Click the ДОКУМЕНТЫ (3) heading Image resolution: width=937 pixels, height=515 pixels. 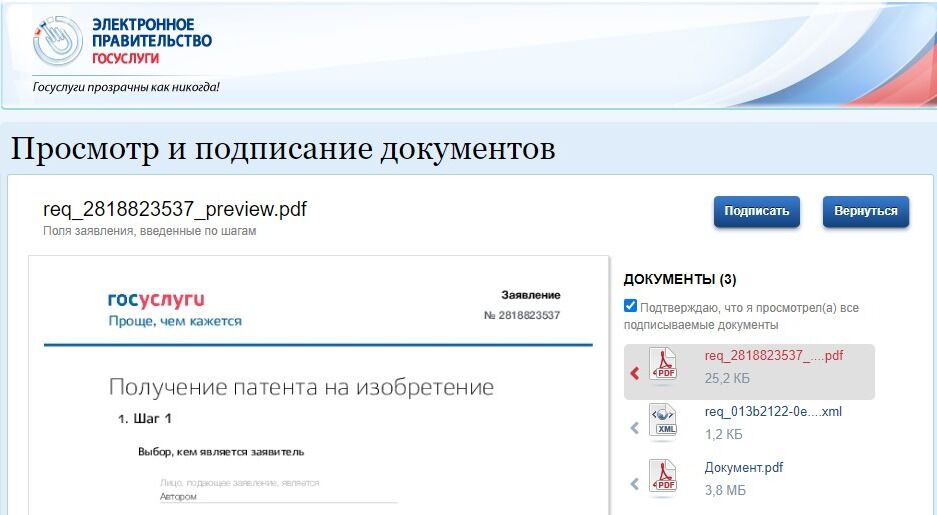click(x=679, y=279)
